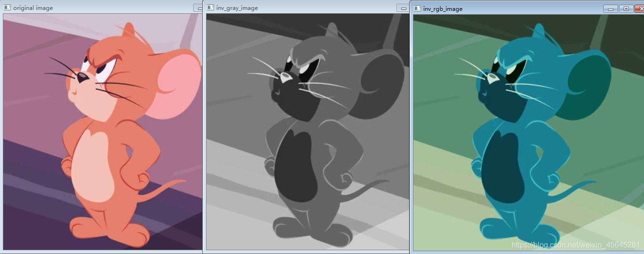Maximize the inv_rgb_image window

[626, 8]
